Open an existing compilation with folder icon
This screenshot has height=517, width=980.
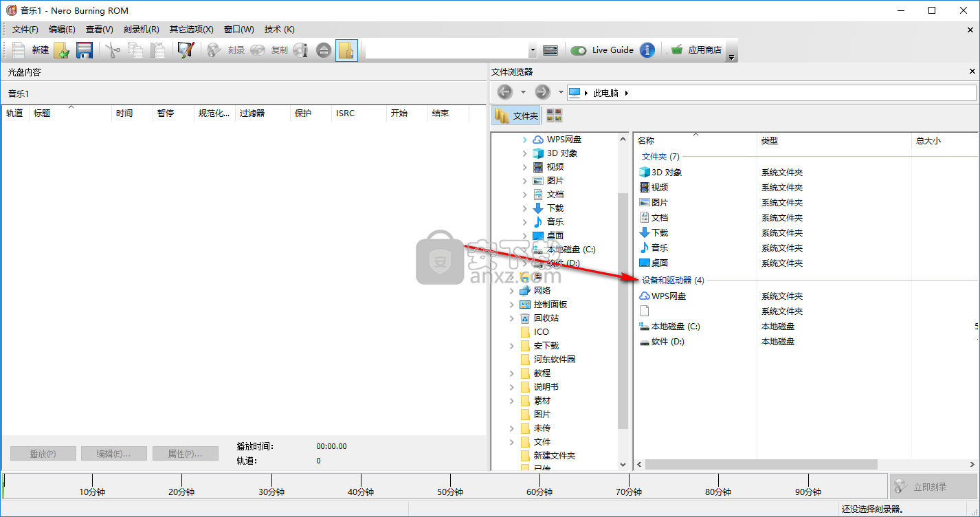(62, 49)
